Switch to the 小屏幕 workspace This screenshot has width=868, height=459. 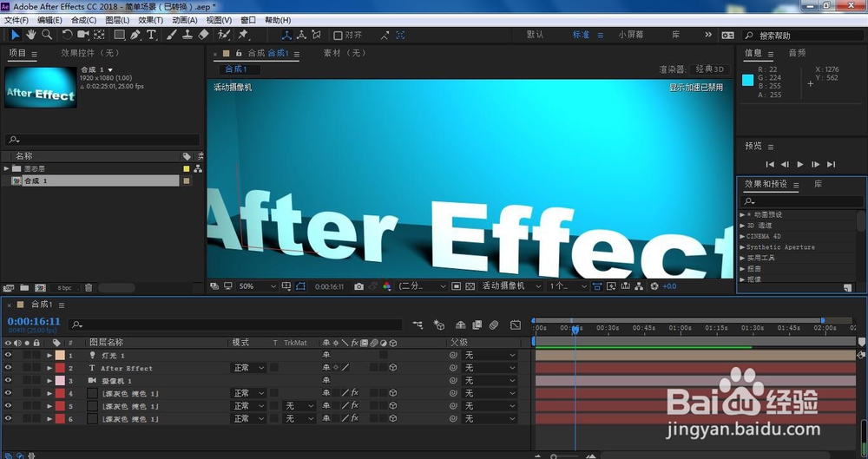pos(631,35)
